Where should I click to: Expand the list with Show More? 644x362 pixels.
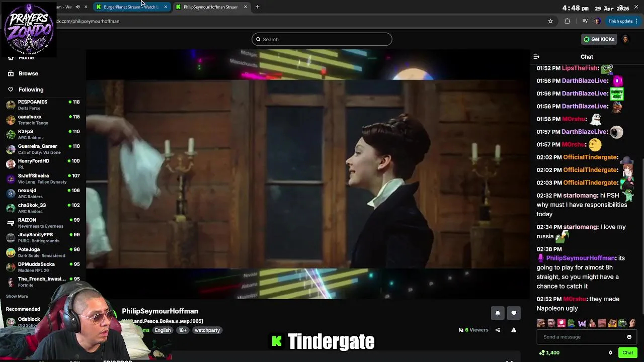[17, 296]
